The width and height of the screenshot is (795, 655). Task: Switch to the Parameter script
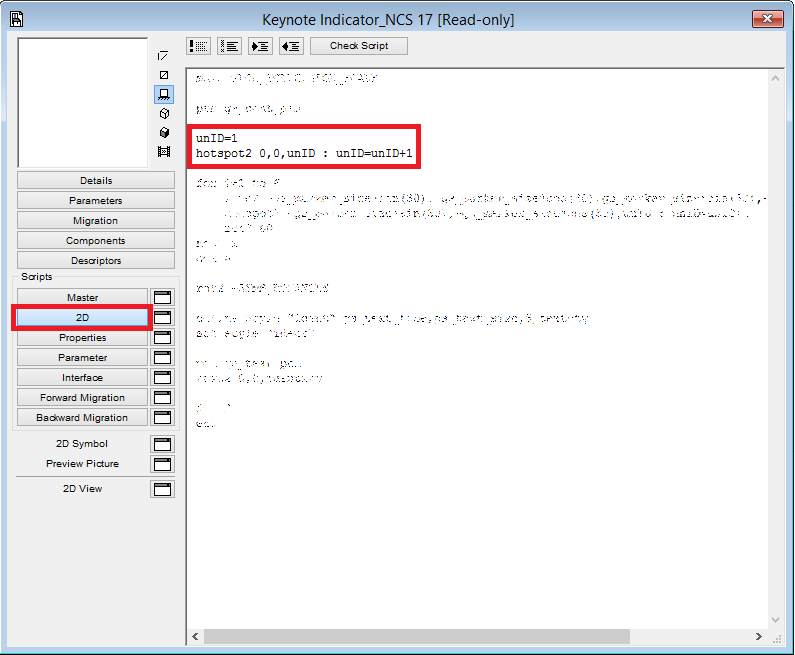click(x=83, y=357)
